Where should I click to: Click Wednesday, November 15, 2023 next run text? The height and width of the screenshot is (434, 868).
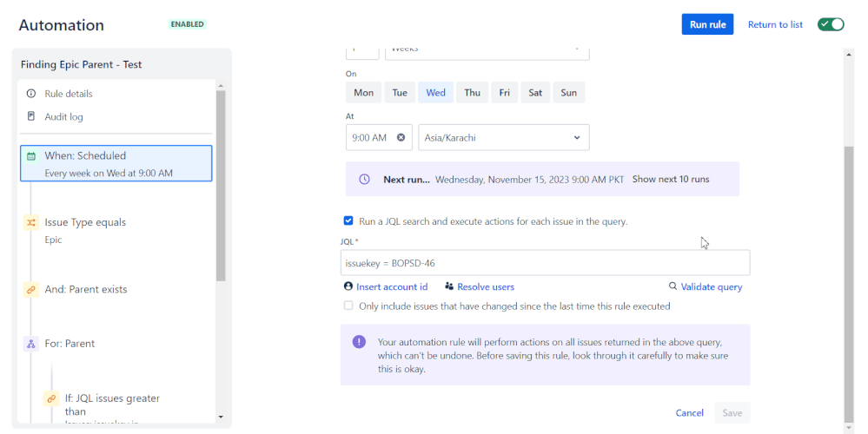tap(529, 179)
